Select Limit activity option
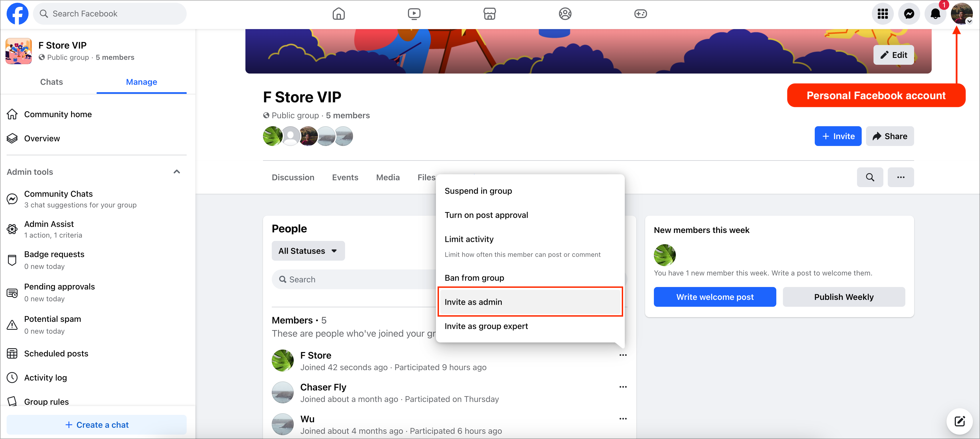Viewport: 980px width, 439px height. (x=530, y=246)
